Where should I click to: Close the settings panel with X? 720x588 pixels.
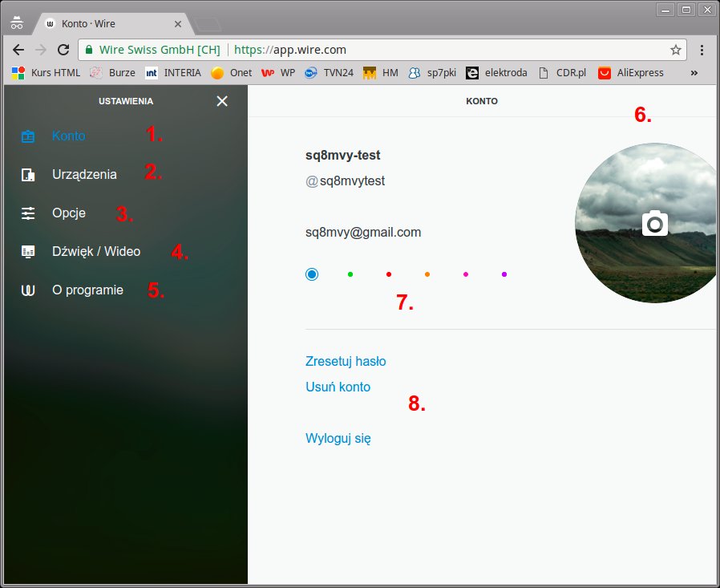tap(222, 101)
